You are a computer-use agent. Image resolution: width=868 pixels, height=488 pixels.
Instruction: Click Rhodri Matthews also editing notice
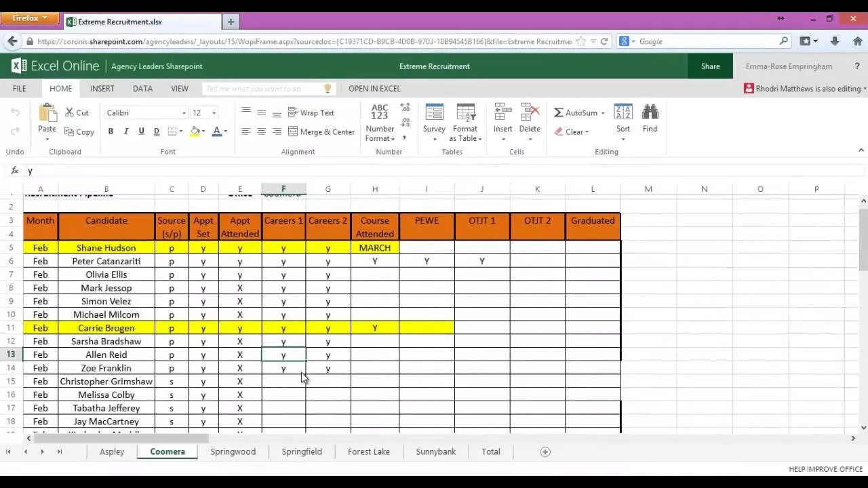click(805, 89)
